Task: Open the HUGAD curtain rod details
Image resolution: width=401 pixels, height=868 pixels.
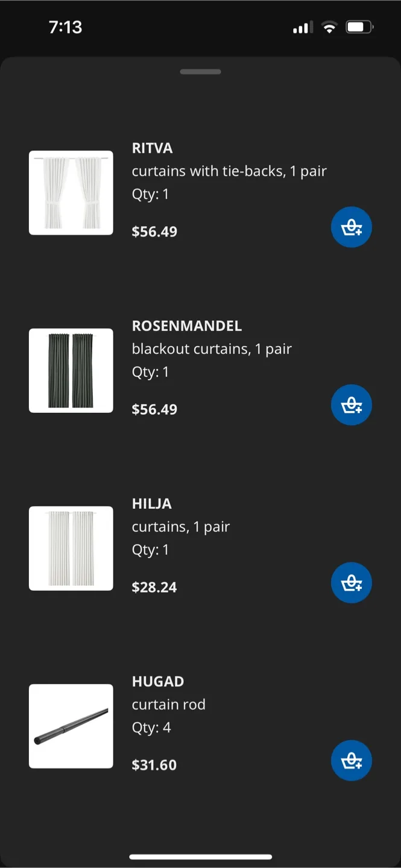Action: tap(158, 681)
